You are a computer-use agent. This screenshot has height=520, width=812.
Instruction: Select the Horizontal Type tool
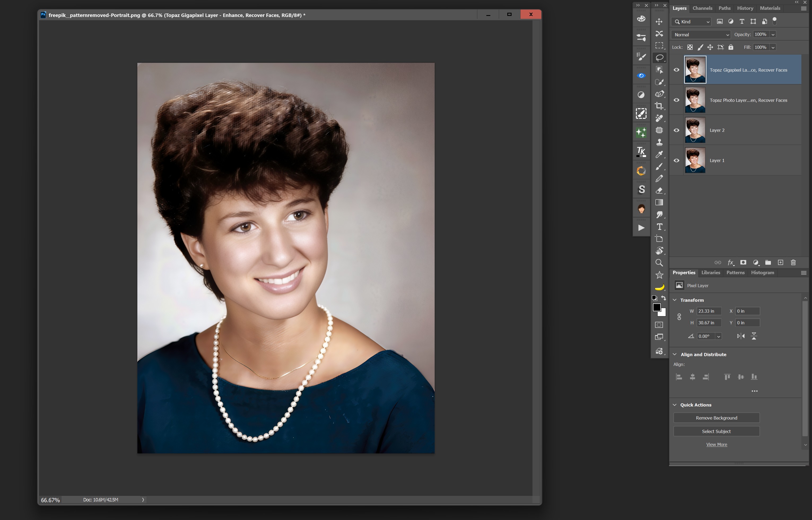tap(659, 226)
